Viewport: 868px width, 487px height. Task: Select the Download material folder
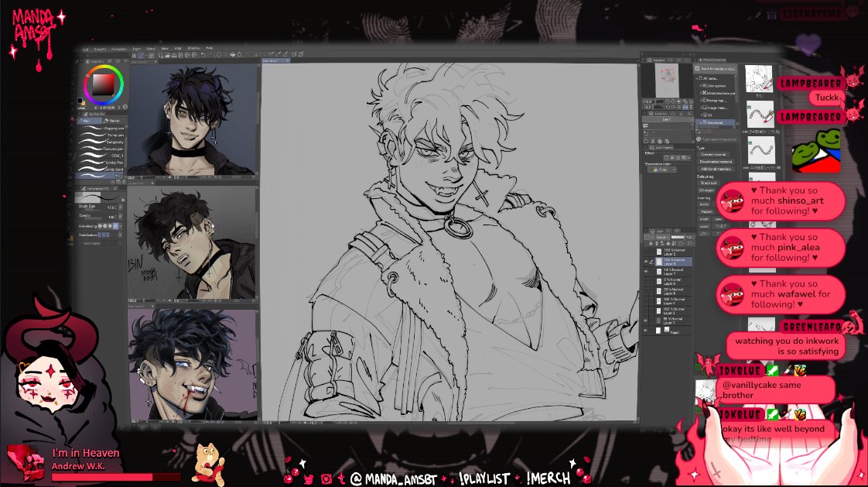tap(716, 122)
